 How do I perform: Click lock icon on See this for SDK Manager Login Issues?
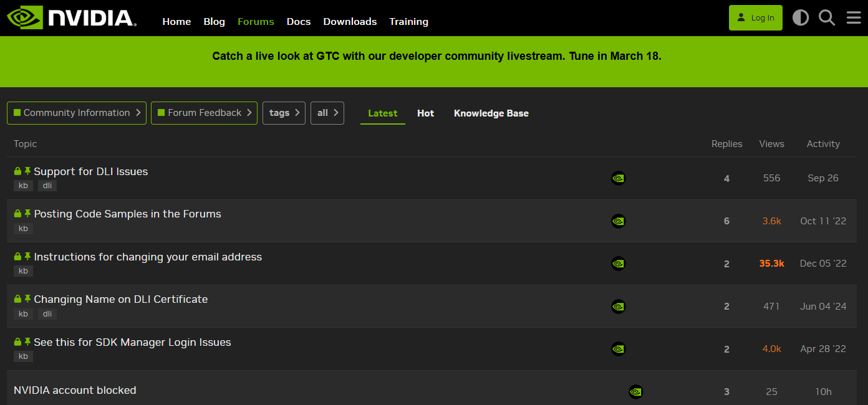(x=17, y=342)
